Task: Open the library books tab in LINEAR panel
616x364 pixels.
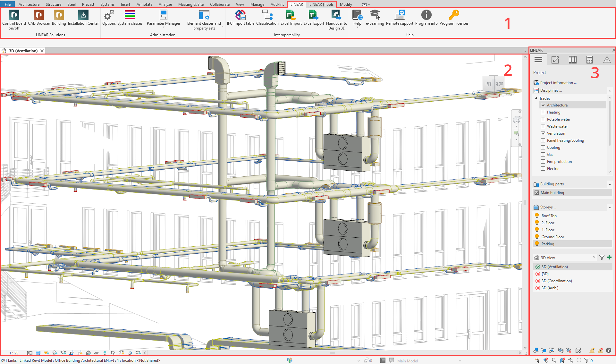Action: pos(572,60)
